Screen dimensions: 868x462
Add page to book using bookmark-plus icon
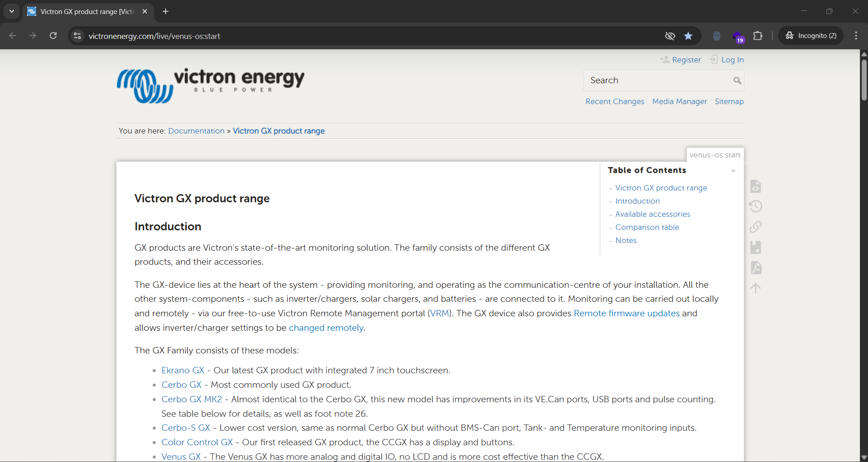click(x=756, y=247)
